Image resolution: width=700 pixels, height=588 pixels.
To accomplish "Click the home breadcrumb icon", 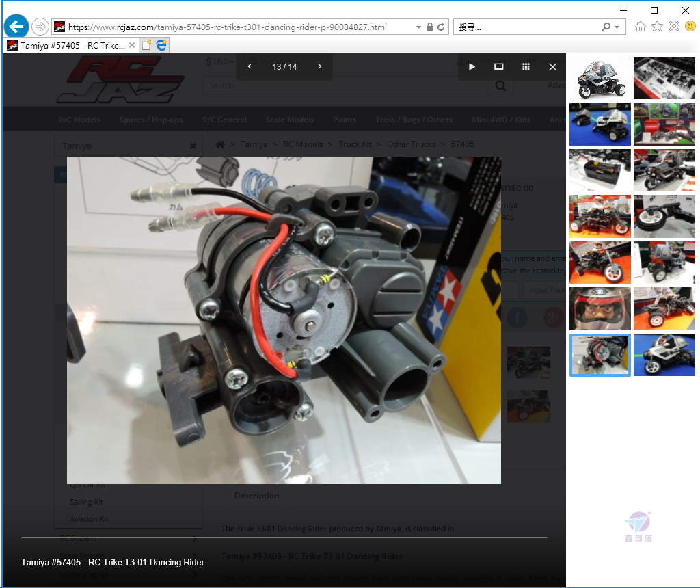I will pos(220,144).
